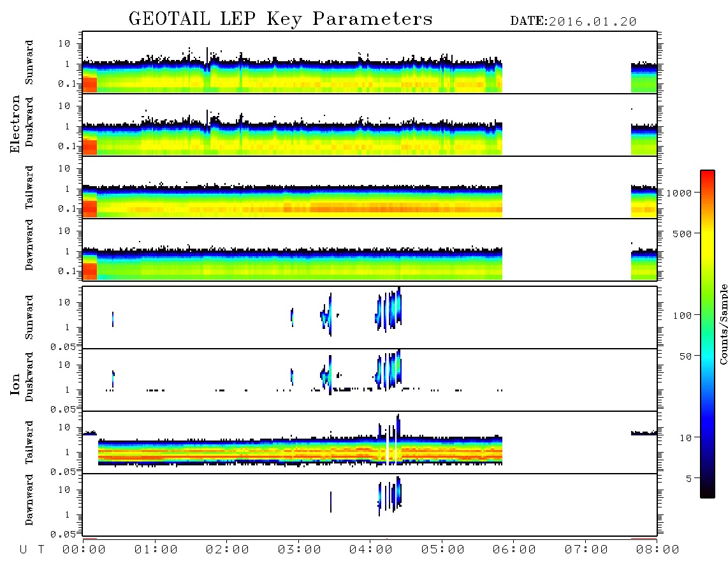Click the '1000' colorbar tick value
This screenshot has height=561, width=728.
[x=680, y=193]
